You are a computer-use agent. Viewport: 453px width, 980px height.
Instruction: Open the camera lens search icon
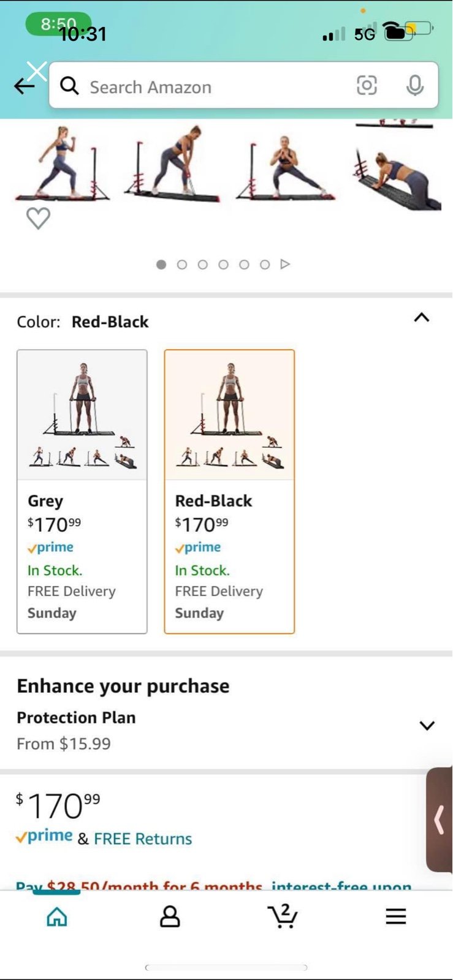[x=367, y=85]
